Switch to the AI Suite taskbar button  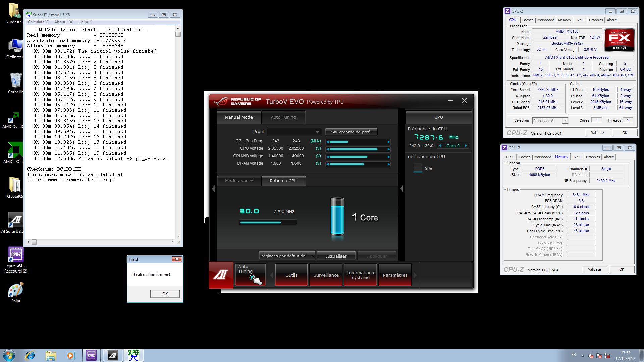(x=113, y=355)
